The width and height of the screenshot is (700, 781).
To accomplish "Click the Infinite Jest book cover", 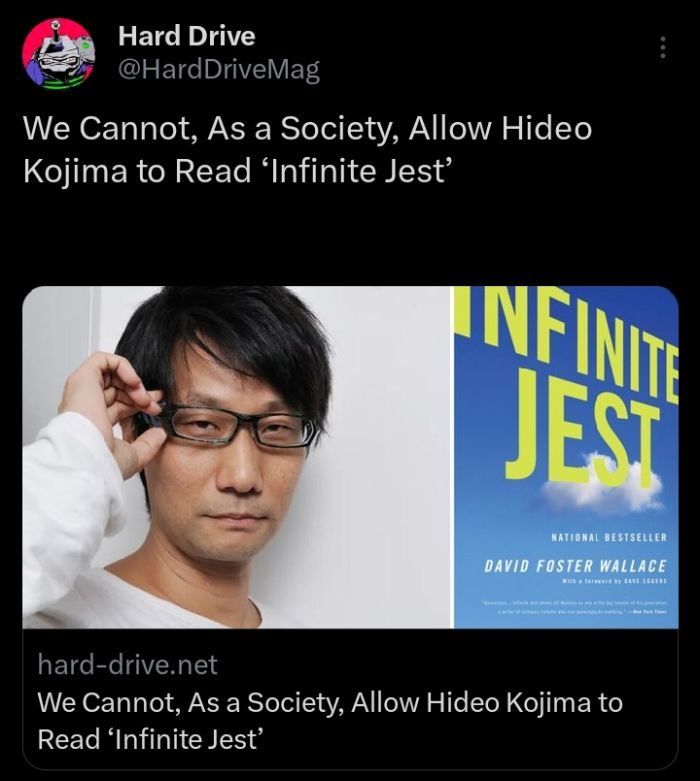I will click(566, 457).
